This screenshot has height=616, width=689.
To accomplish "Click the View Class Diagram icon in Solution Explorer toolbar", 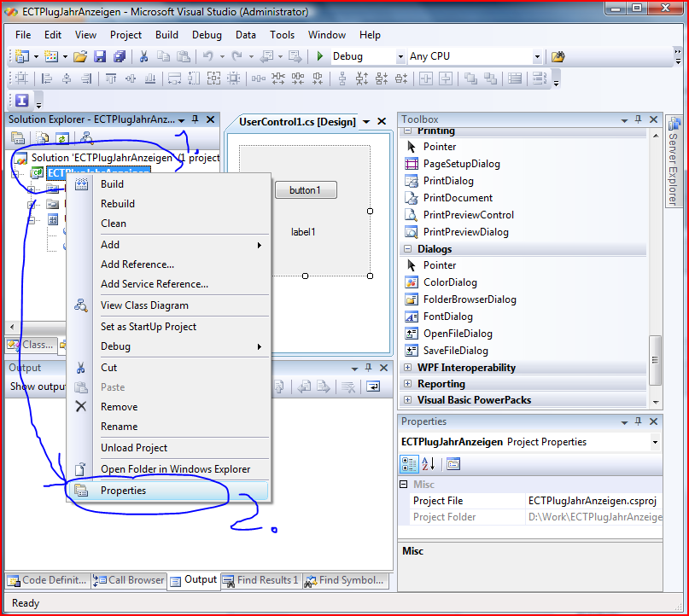I will [x=86, y=138].
